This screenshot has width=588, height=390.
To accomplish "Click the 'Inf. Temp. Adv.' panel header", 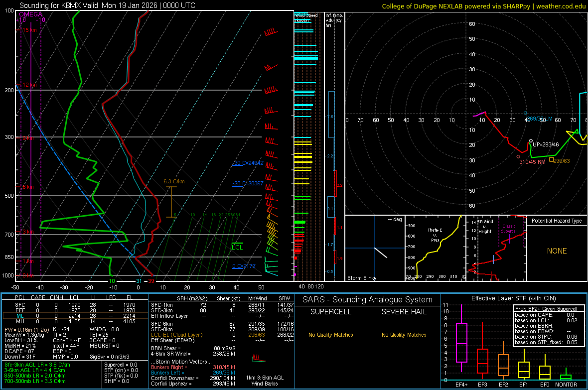I will pos(334,20).
